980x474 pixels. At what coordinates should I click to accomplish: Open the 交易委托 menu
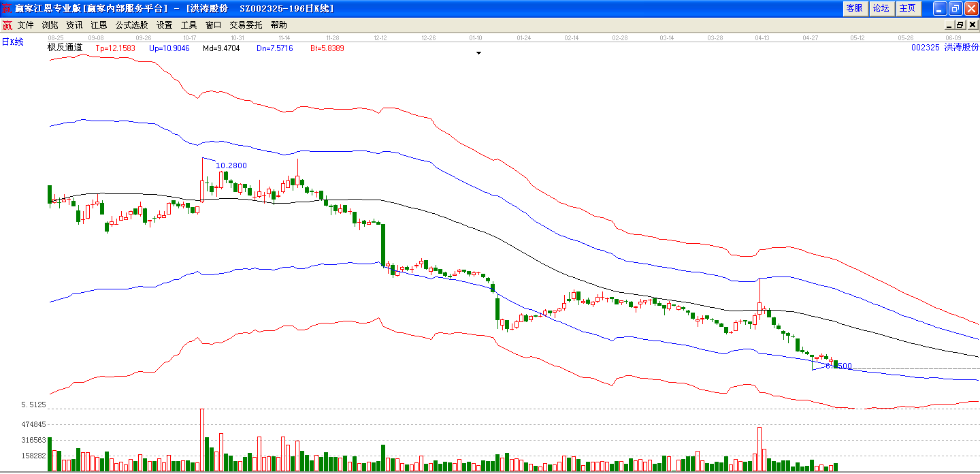[x=246, y=25]
